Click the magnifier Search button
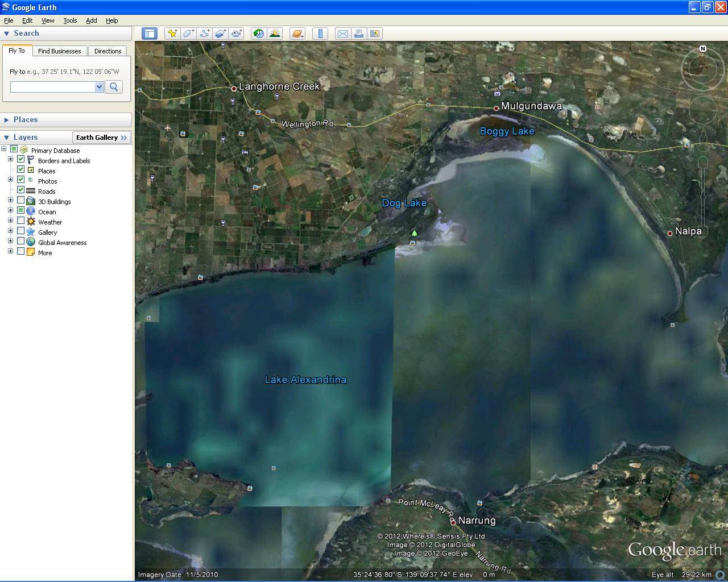 click(114, 87)
